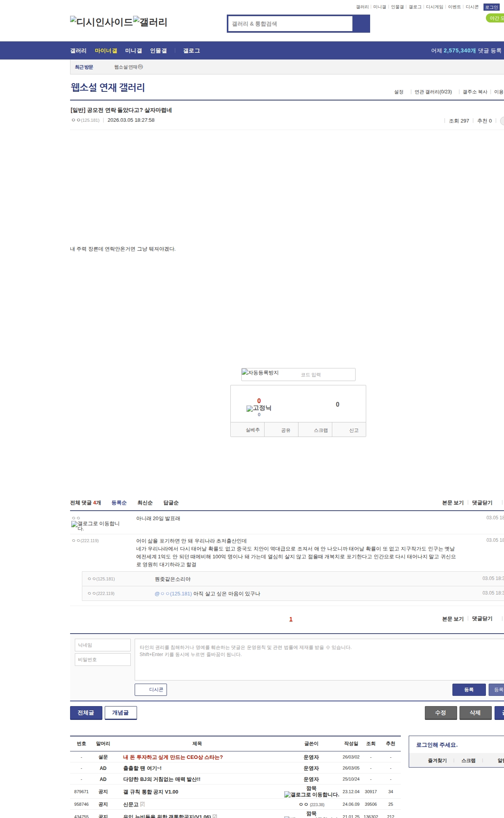
Task: Open post 내 돈 투자하고 싶게 만드는 CEO상 스타는?
Action: [x=173, y=757]
